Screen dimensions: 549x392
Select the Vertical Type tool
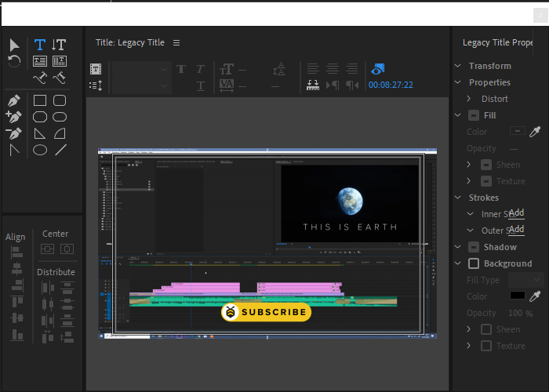coord(59,45)
